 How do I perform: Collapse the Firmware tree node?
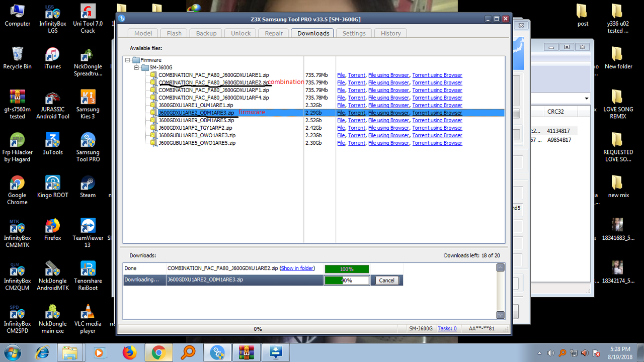click(x=128, y=60)
